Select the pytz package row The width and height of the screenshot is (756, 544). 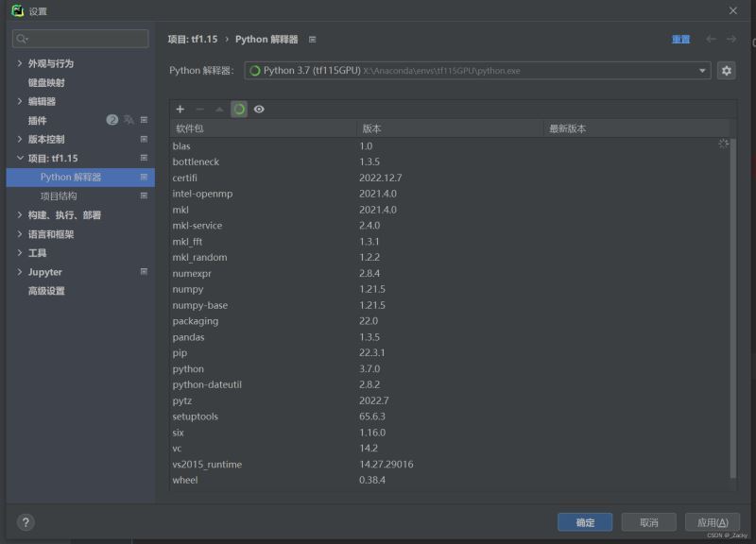(450, 400)
